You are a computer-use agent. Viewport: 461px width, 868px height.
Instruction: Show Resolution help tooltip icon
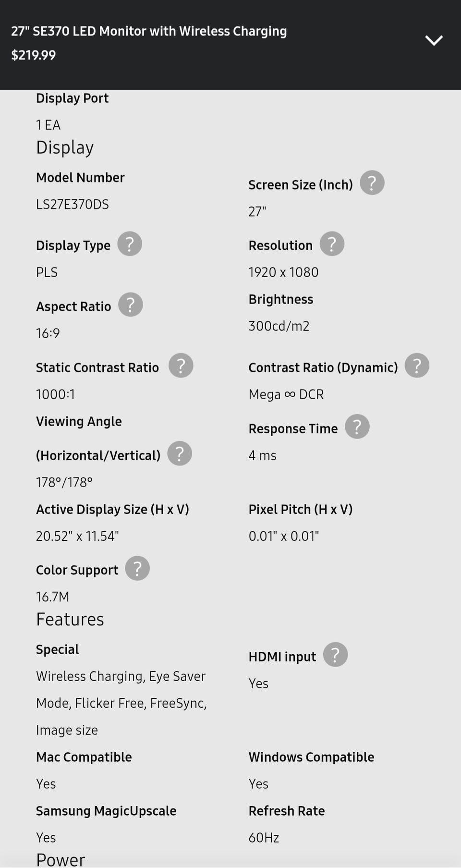click(332, 244)
